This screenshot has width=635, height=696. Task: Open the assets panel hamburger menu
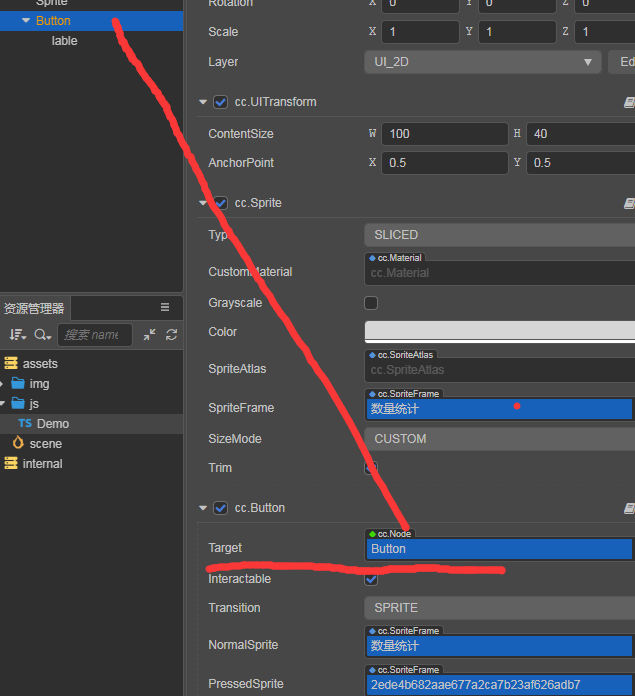(x=165, y=308)
